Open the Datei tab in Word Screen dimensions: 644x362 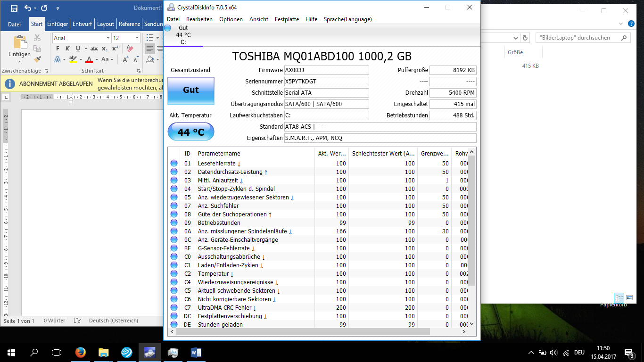tap(14, 24)
